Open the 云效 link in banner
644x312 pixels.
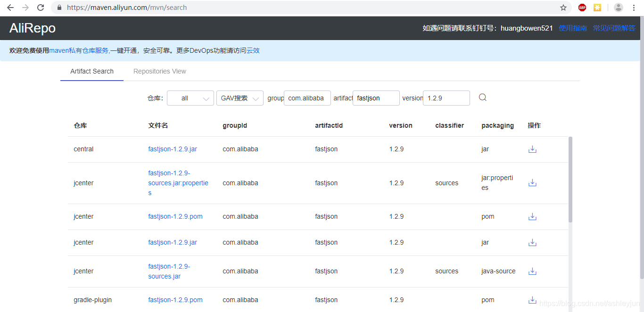coord(253,50)
